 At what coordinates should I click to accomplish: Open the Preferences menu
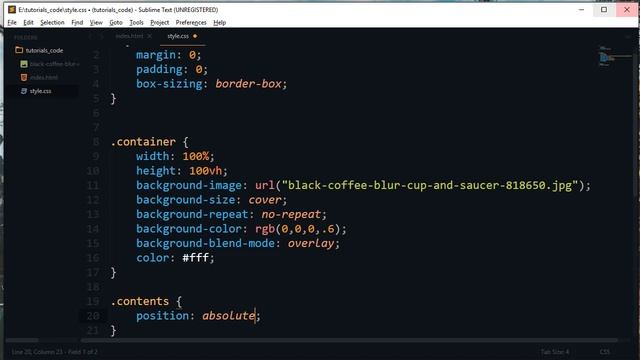pyautogui.click(x=191, y=22)
